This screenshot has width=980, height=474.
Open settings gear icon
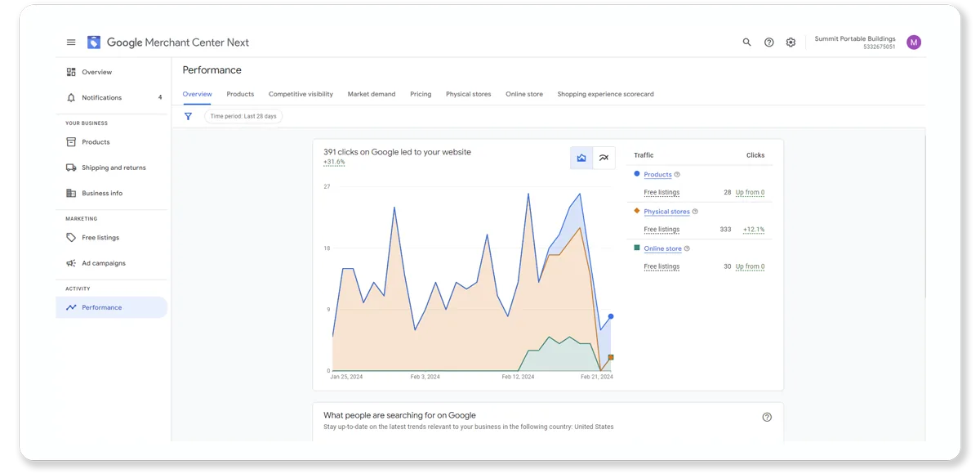791,42
